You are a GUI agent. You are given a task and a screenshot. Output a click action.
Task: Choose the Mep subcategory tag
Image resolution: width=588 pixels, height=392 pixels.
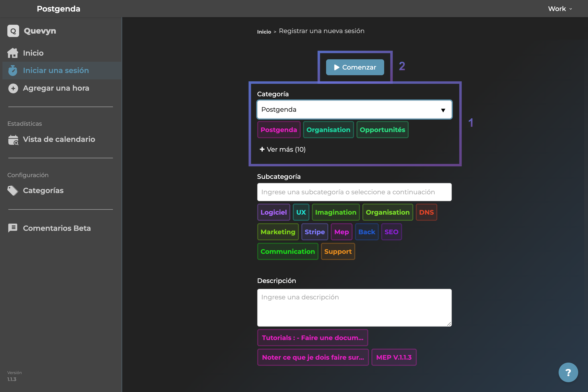(x=342, y=232)
